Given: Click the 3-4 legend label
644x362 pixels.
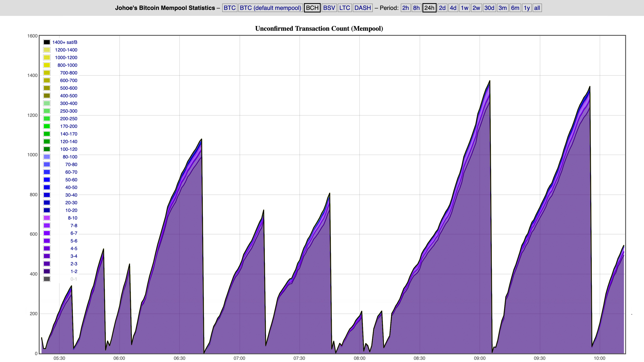Looking at the screenshot, I should pos(74,256).
